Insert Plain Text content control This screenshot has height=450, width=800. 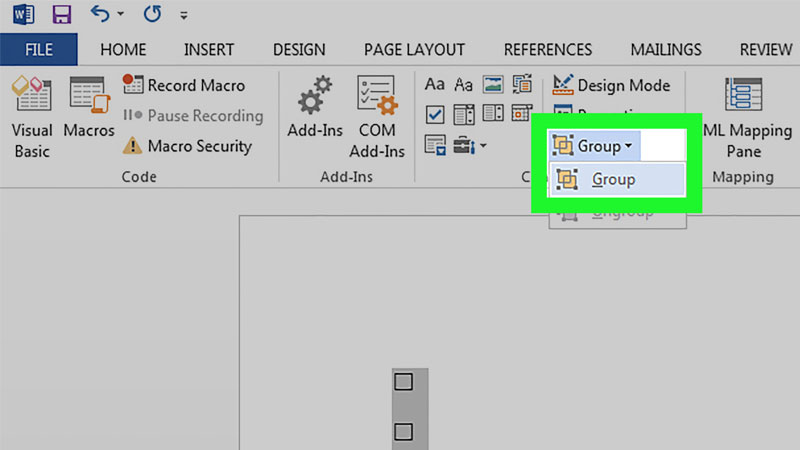463,84
